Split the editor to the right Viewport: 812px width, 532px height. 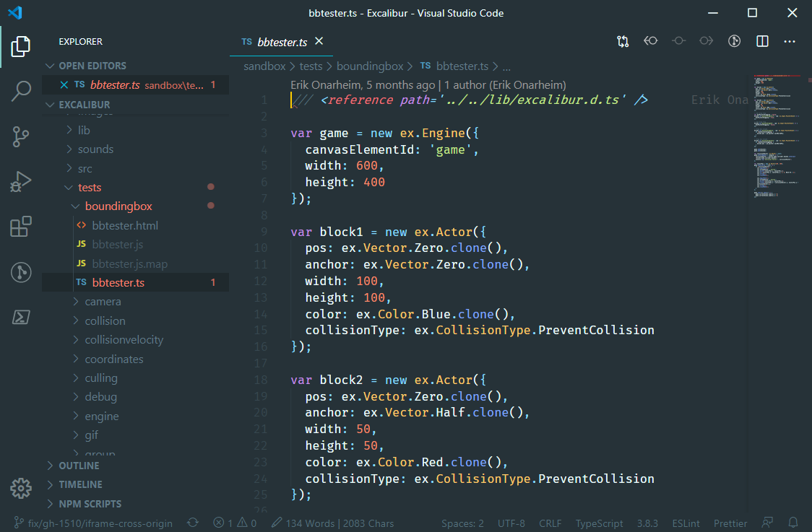point(762,41)
